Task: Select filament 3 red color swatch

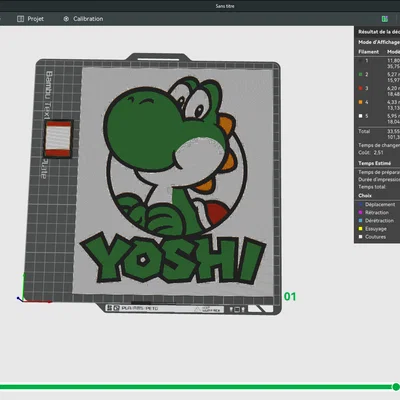Action: point(360,88)
